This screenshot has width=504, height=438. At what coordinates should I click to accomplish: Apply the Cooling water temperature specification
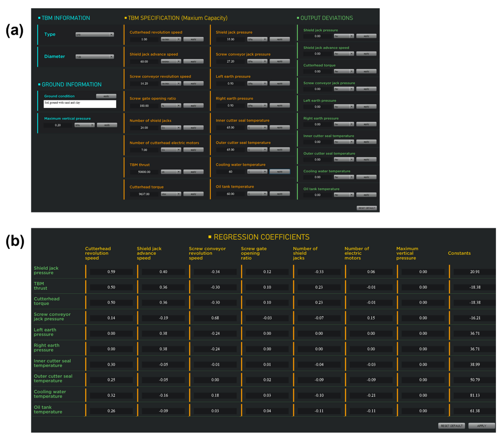coord(279,172)
